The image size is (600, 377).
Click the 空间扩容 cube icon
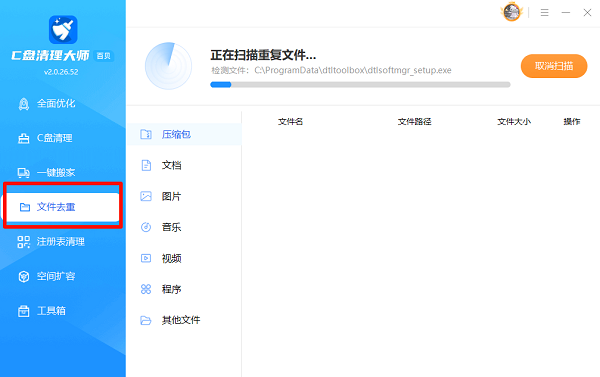tap(24, 276)
